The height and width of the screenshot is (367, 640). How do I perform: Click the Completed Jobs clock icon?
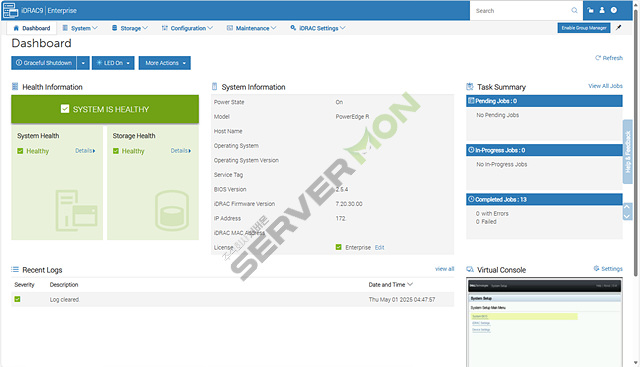(x=471, y=199)
